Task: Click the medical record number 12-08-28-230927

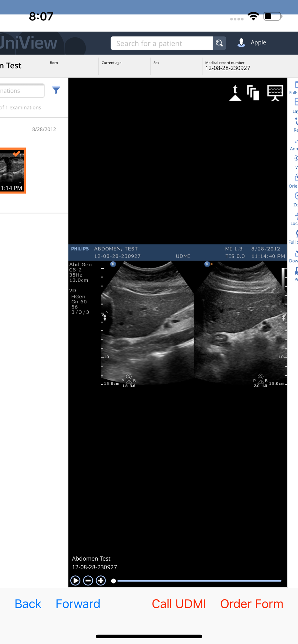Action: pyautogui.click(x=228, y=68)
